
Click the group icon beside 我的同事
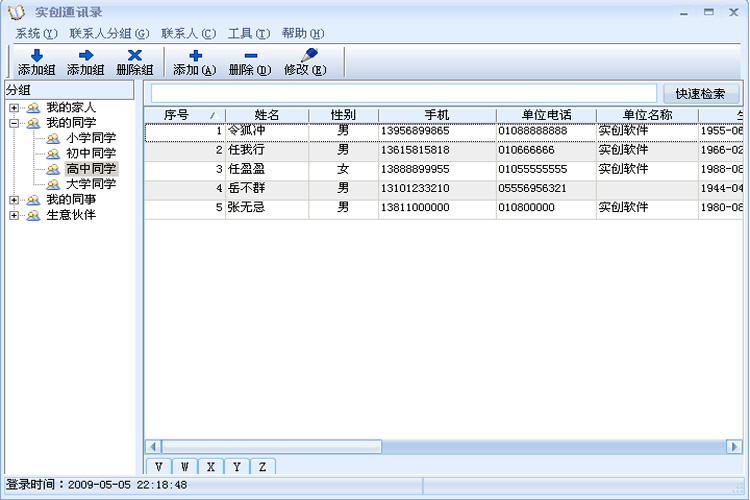pos(33,200)
